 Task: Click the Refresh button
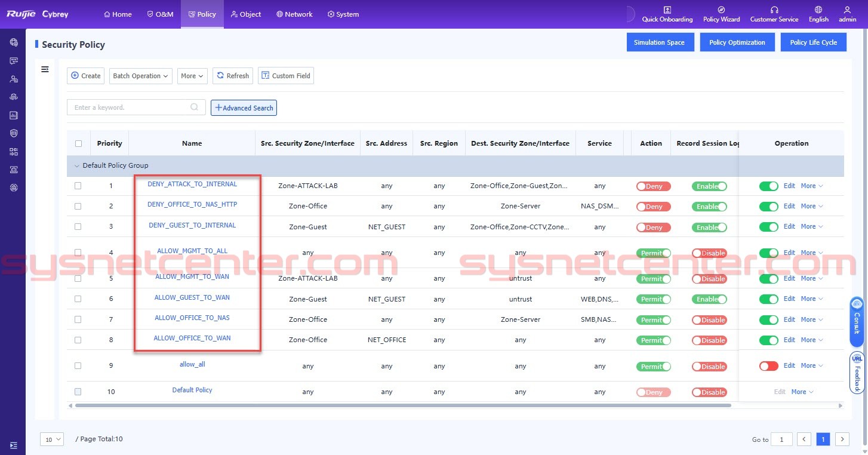pos(233,76)
